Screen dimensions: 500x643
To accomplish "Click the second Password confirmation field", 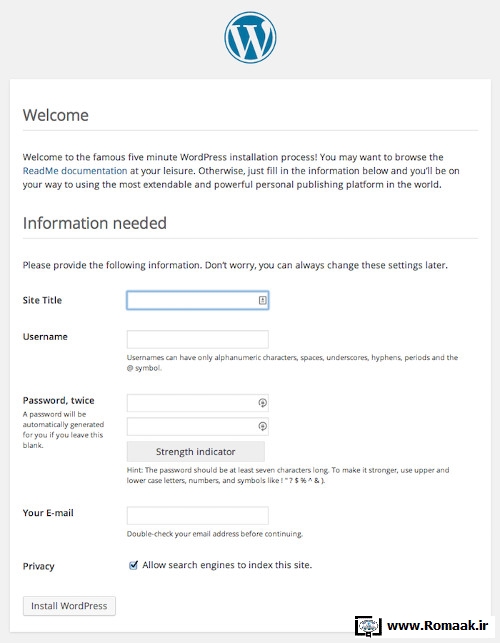I will 198,426.
